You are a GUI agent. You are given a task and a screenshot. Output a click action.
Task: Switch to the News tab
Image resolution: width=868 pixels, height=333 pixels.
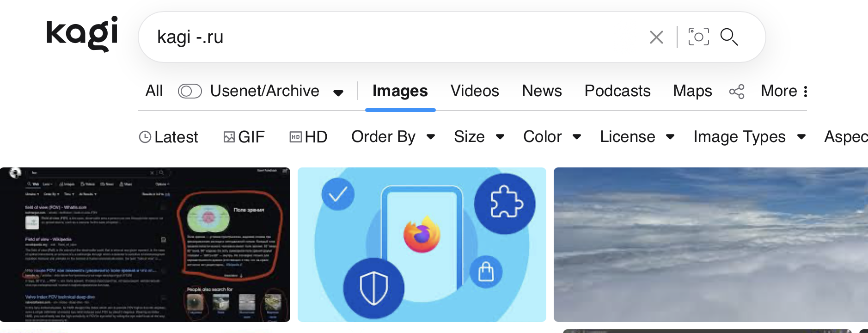(542, 91)
